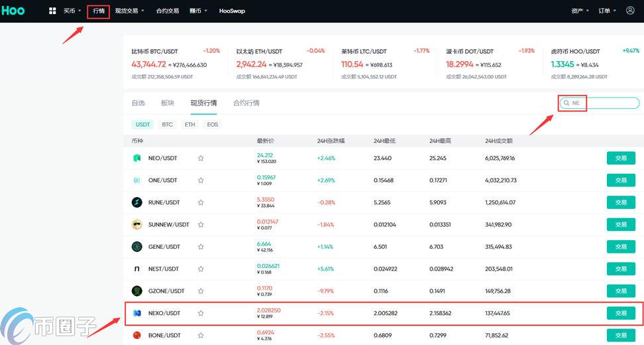Favorite NEST/USDT with the star
The height and width of the screenshot is (345, 644).
(201, 269)
